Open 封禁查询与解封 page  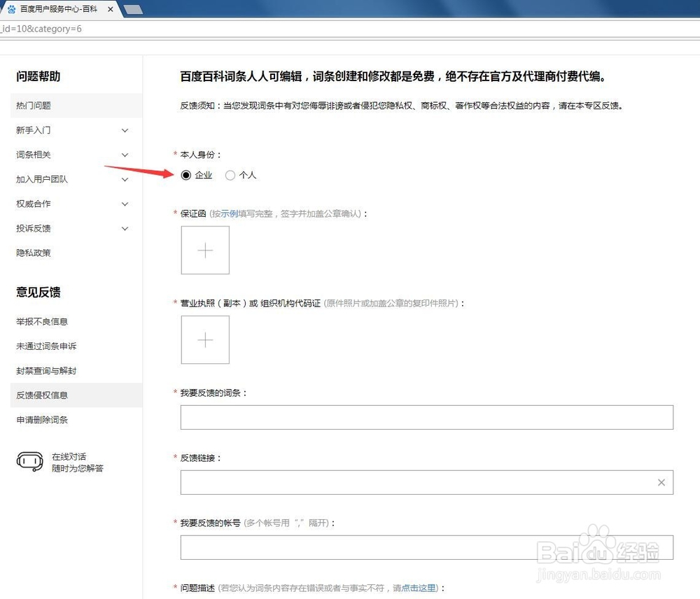click(x=46, y=370)
